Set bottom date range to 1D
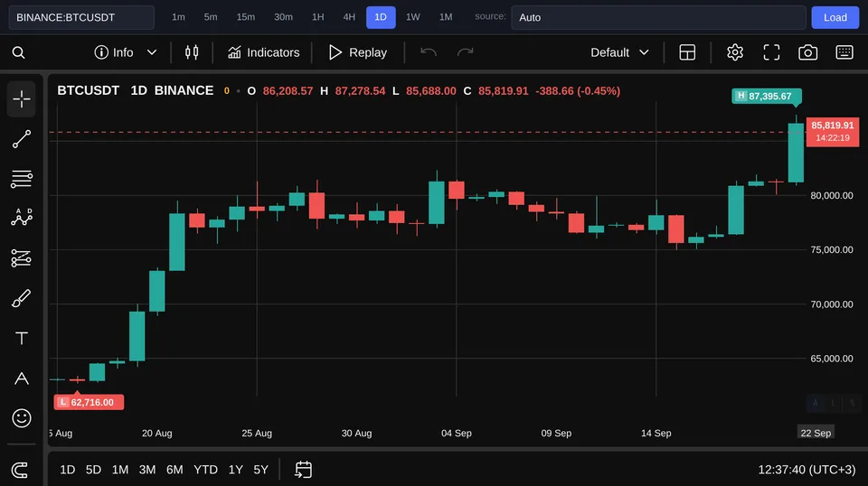 68,470
